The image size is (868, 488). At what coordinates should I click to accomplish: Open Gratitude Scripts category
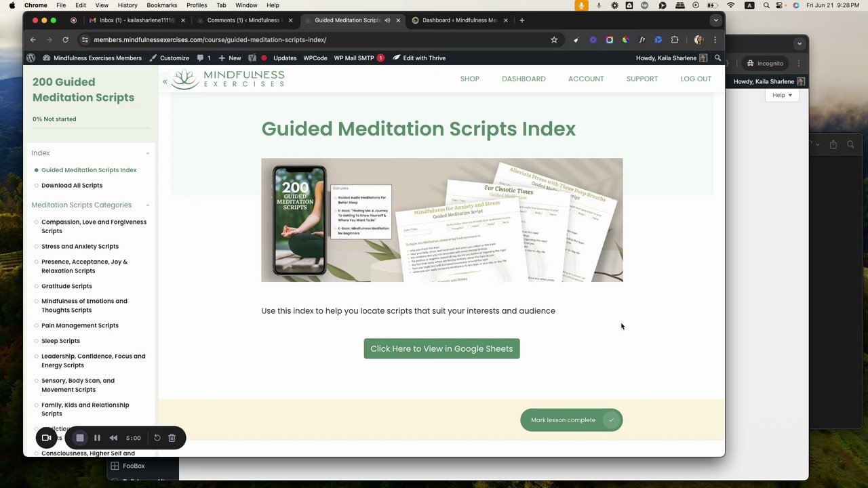(x=66, y=286)
